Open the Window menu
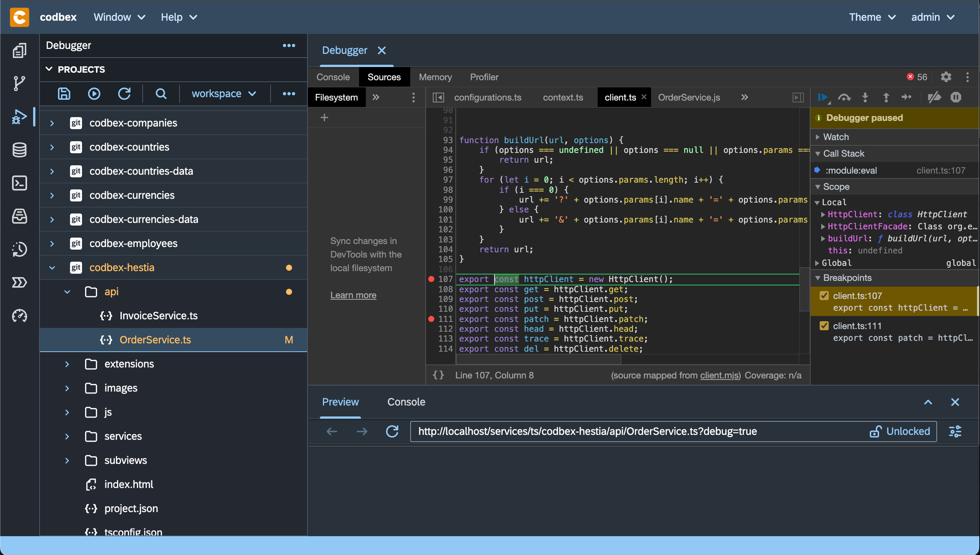Image resolution: width=980 pixels, height=555 pixels. click(119, 17)
